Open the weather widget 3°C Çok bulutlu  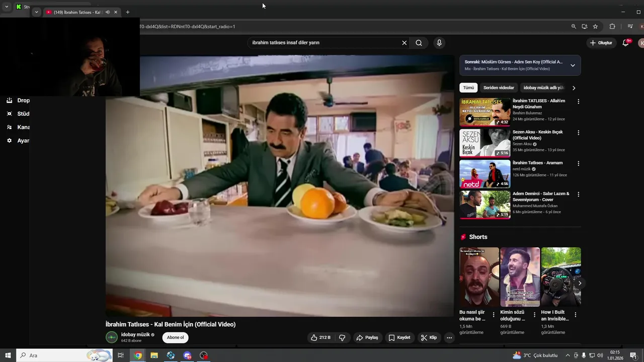[535, 355]
